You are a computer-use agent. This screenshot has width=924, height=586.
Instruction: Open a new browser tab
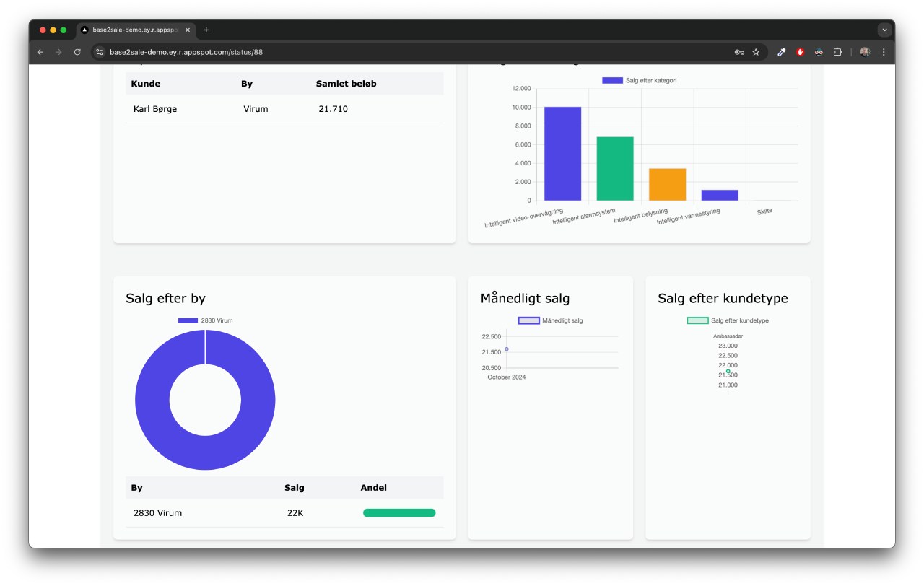click(206, 30)
